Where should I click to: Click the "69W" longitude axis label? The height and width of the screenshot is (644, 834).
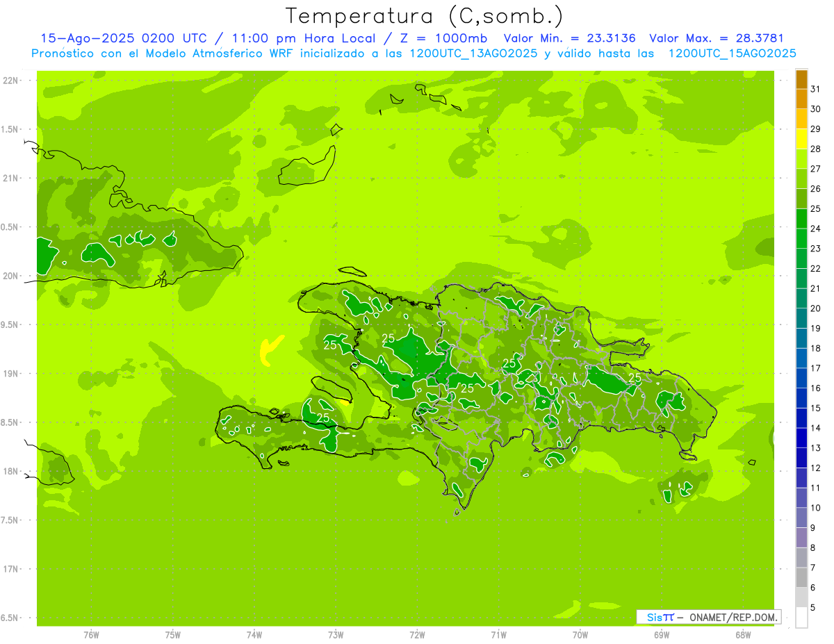coord(662,635)
